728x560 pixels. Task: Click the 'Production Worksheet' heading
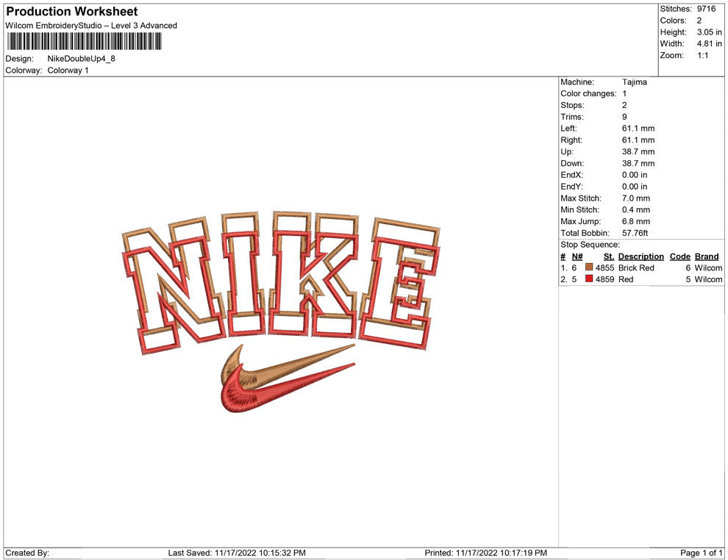(x=72, y=12)
